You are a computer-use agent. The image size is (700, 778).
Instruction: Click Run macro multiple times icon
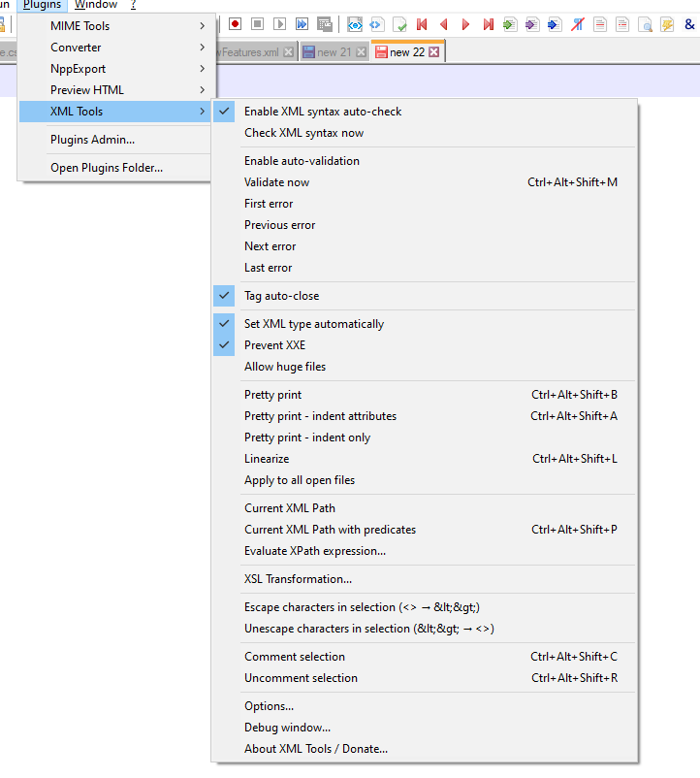[x=302, y=24]
